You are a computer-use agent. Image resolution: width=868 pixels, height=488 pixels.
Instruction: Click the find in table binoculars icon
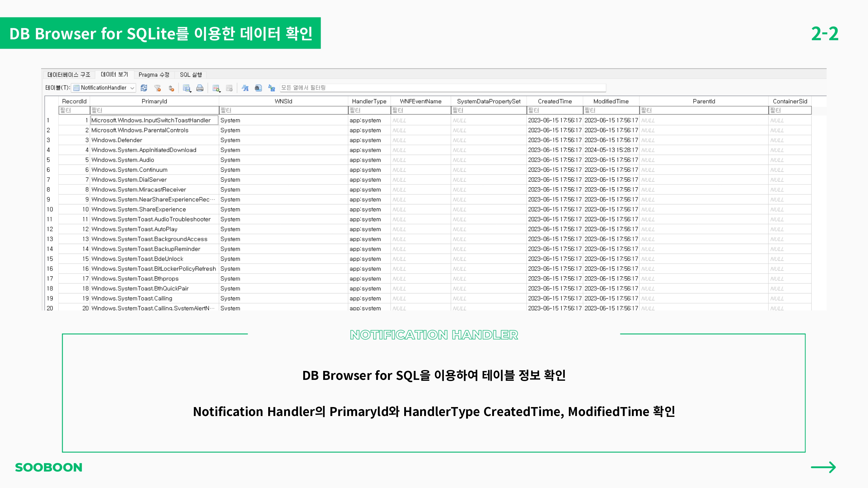[258, 88]
